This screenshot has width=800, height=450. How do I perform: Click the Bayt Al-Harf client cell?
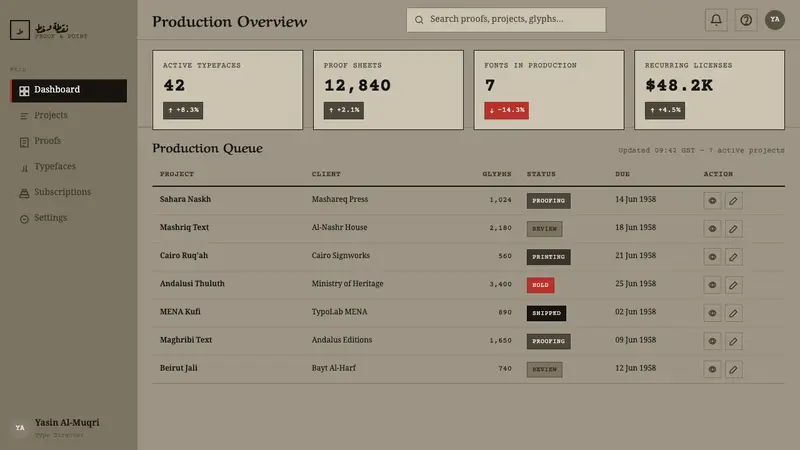tap(334, 368)
